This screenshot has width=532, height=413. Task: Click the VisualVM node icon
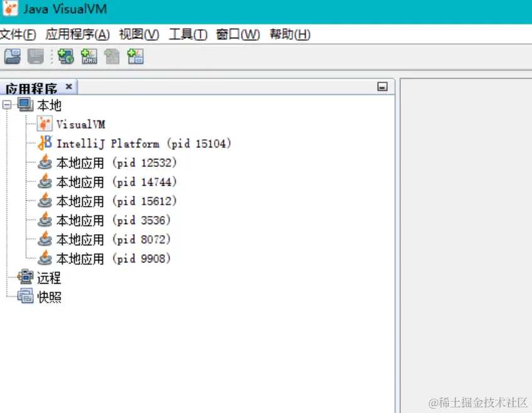coord(45,124)
